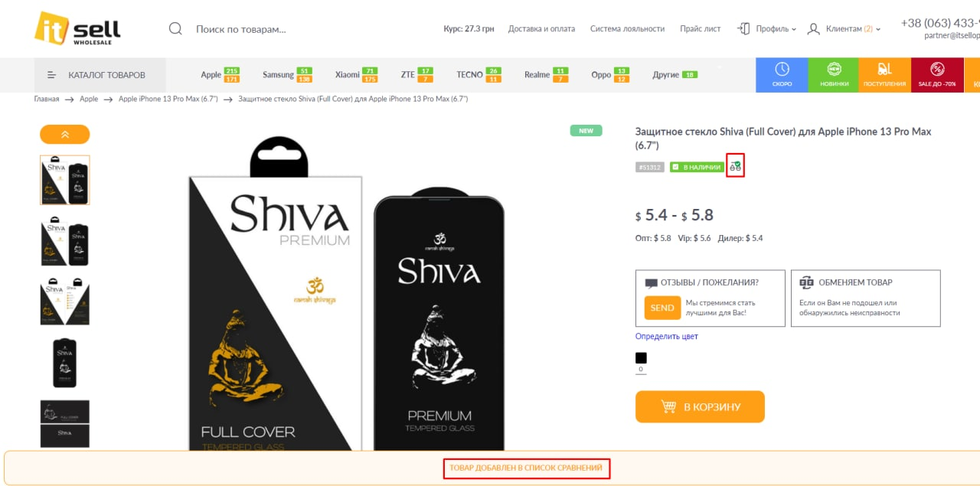Open the Прайс лист link
The height and width of the screenshot is (486, 980).
tap(701, 29)
